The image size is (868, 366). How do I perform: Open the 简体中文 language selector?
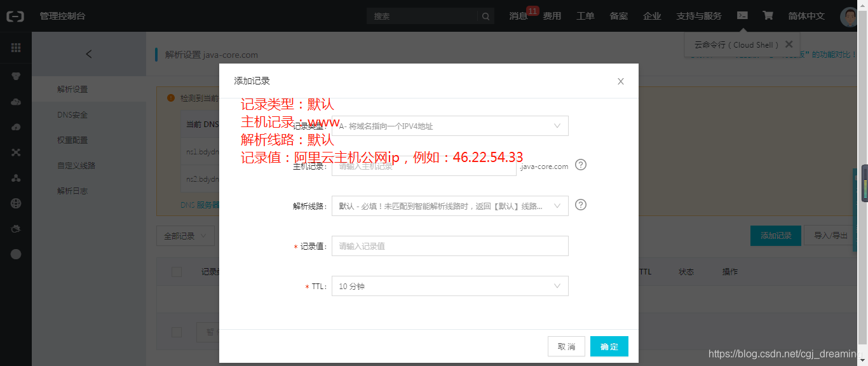[806, 16]
